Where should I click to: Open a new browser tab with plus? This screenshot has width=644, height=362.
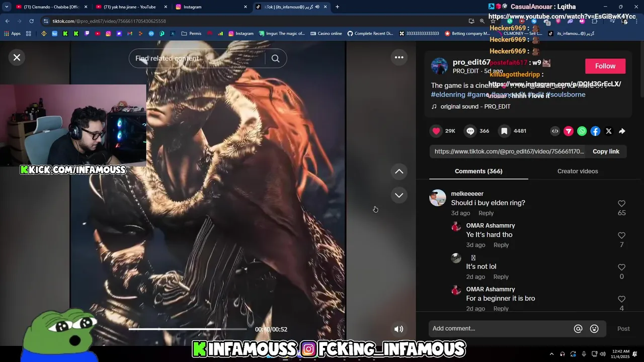point(337,7)
